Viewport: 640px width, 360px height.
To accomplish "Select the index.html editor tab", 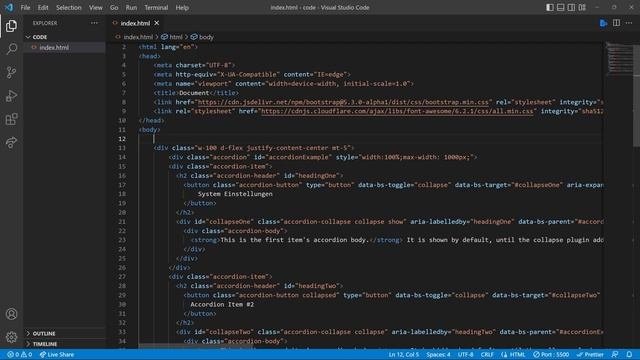I will 135,23.
